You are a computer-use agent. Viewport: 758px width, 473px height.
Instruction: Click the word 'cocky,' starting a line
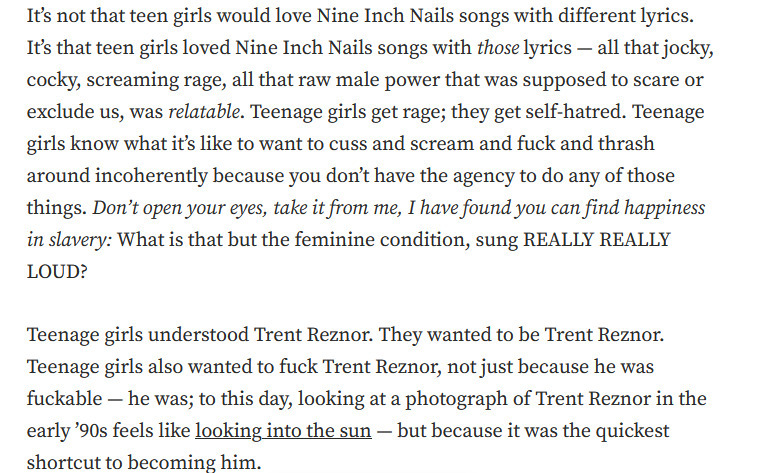pyautogui.click(x=54, y=80)
